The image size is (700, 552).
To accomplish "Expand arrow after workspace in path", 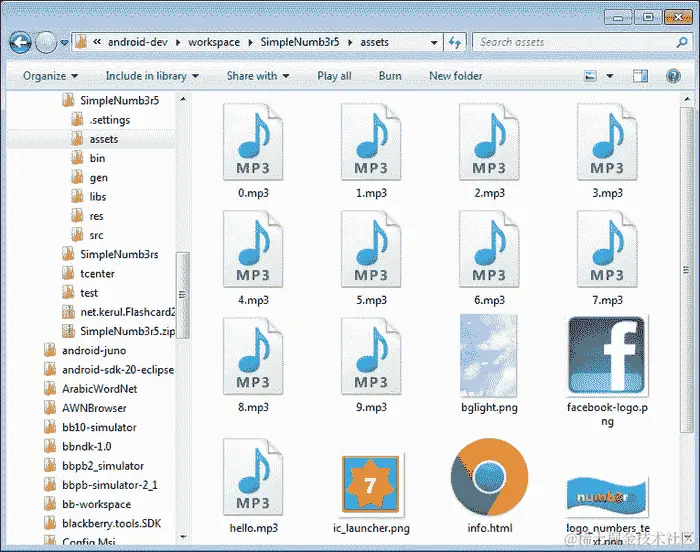I will point(250,43).
